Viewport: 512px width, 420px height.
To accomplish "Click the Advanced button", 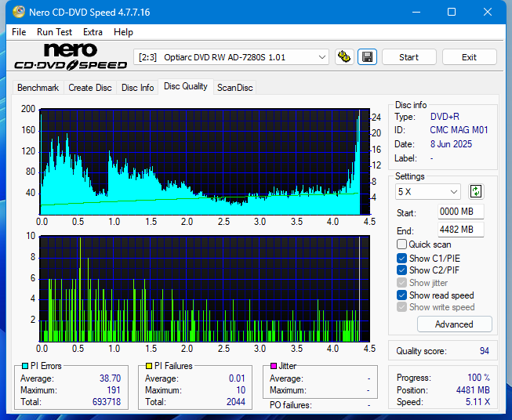I will (454, 324).
